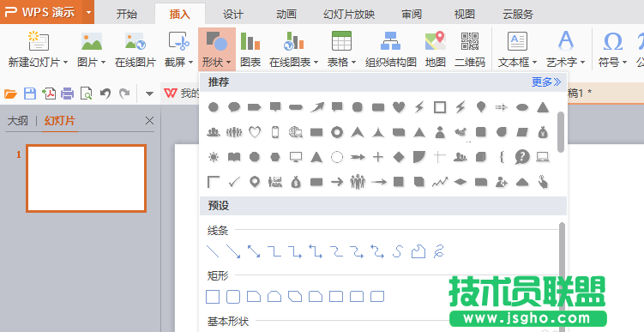Switch to the 设计 ribbon tab
This screenshot has height=332, width=644.
tap(233, 15)
